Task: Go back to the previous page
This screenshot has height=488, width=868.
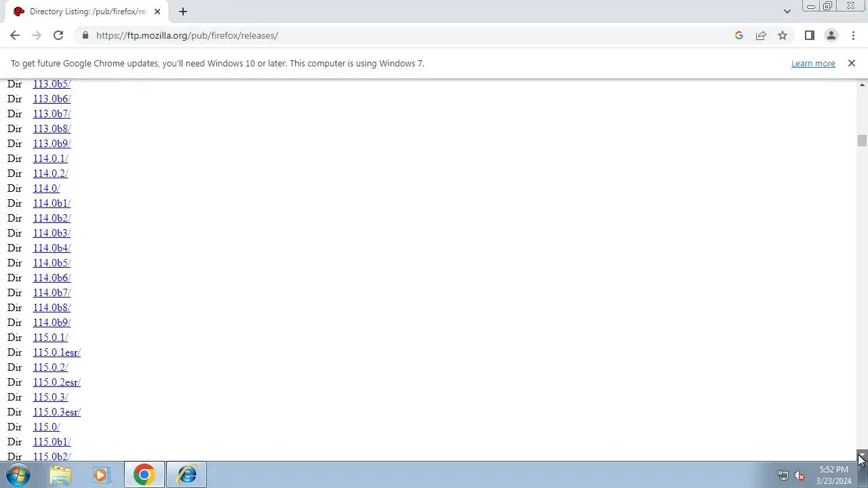Action: coord(15,35)
